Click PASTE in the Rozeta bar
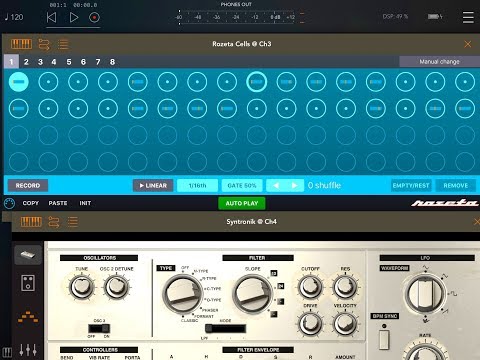The height and width of the screenshot is (360, 480). pos(58,203)
